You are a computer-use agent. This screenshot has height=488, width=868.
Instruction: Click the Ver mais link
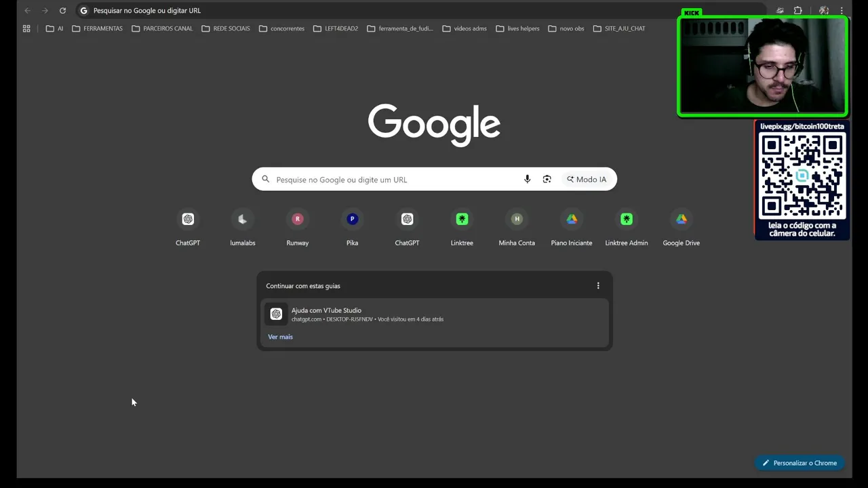pos(280,337)
